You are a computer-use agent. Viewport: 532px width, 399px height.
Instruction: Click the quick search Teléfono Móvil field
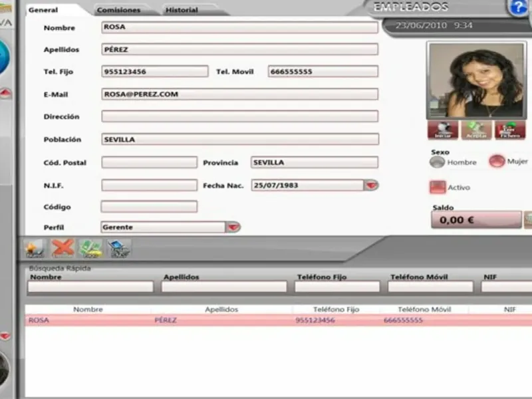pyautogui.click(x=430, y=287)
